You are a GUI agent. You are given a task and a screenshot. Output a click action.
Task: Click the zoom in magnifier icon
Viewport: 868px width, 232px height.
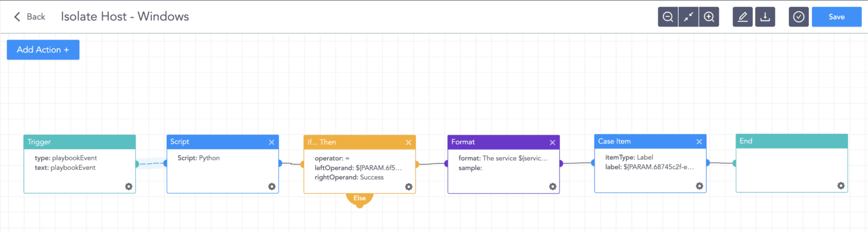click(x=709, y=17)
